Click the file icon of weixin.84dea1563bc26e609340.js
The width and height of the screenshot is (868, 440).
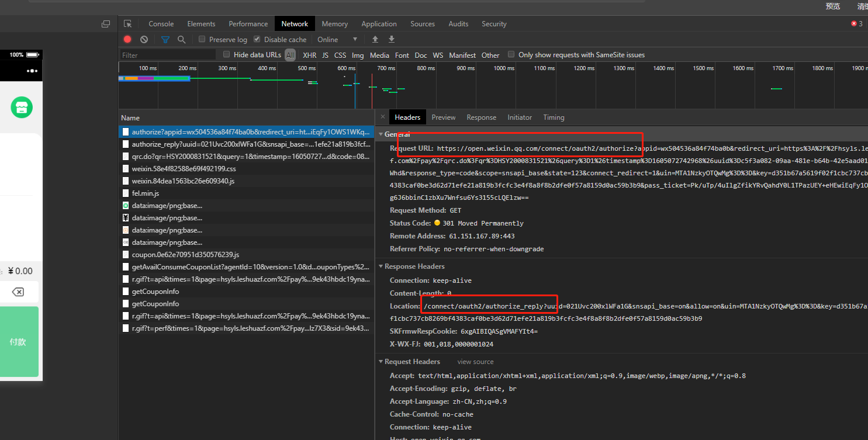coord(126,181)
